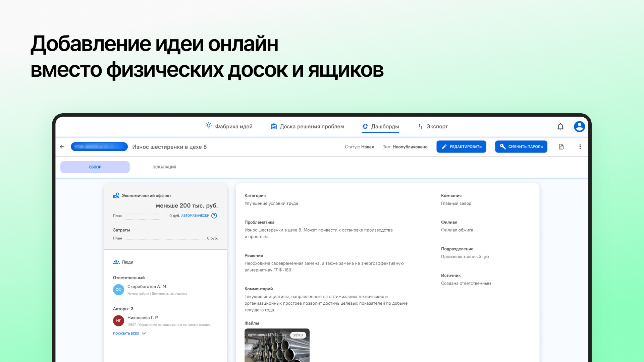644x362 pixels.
Task: Click the user profile avatar icon
Action: point(579,127)
